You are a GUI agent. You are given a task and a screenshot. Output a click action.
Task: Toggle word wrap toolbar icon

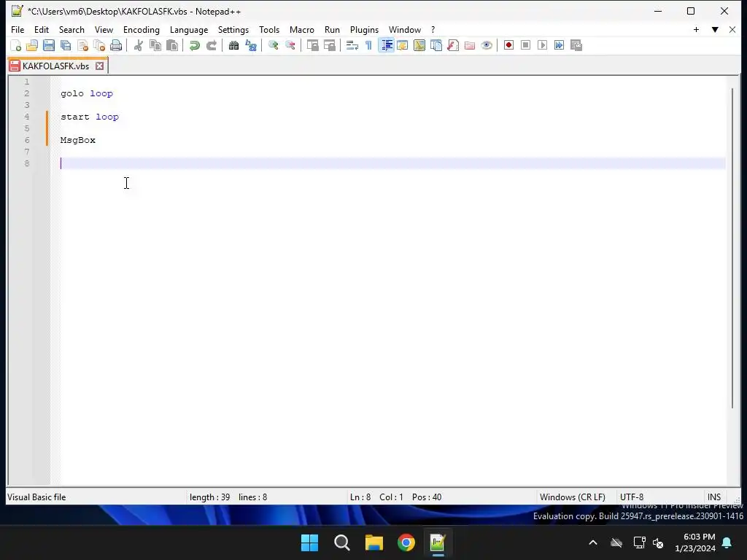(352, 45)
